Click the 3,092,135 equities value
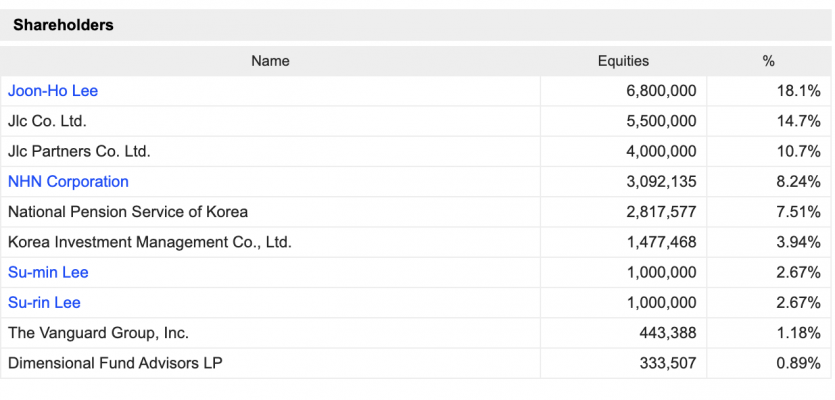Screen dimensions: 835x400 [661, 182]
